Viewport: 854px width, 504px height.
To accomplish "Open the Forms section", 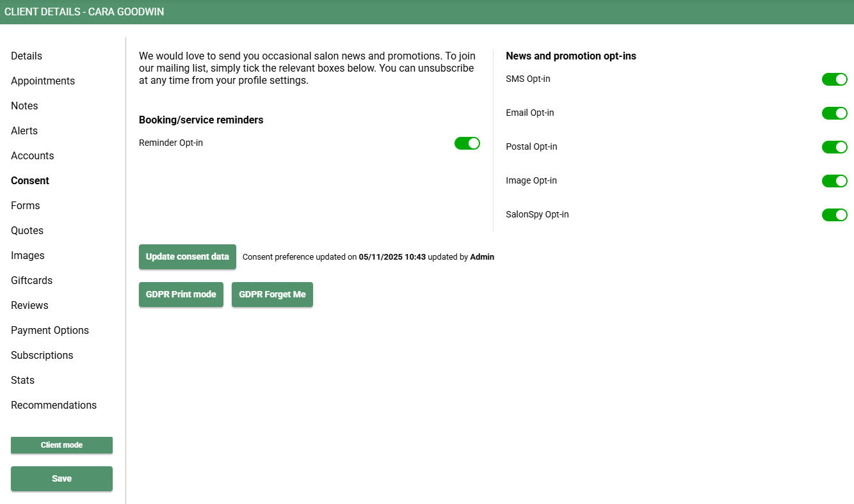I will [x=26, y=206].
